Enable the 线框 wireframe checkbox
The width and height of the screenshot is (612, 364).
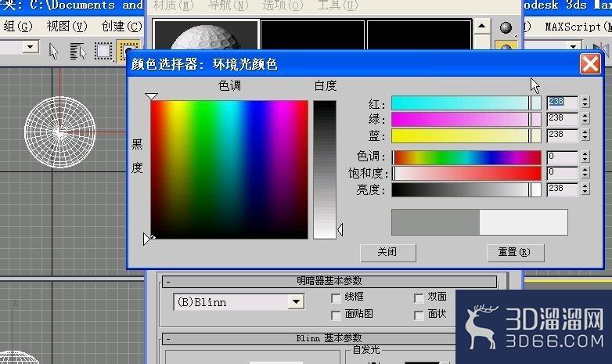click(x=336, y=298)
